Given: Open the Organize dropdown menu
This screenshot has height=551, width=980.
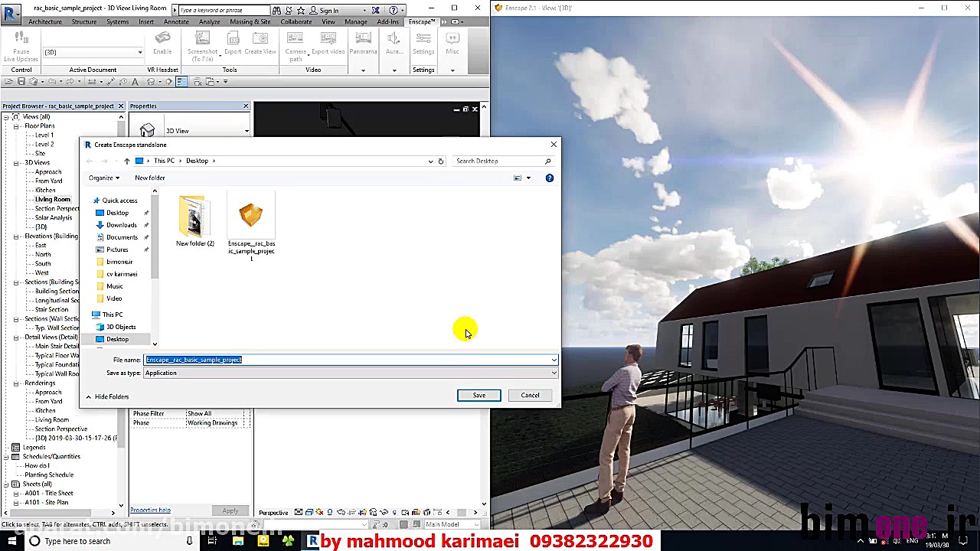Looking at the screenshot, I should click(x=103, y=178).
